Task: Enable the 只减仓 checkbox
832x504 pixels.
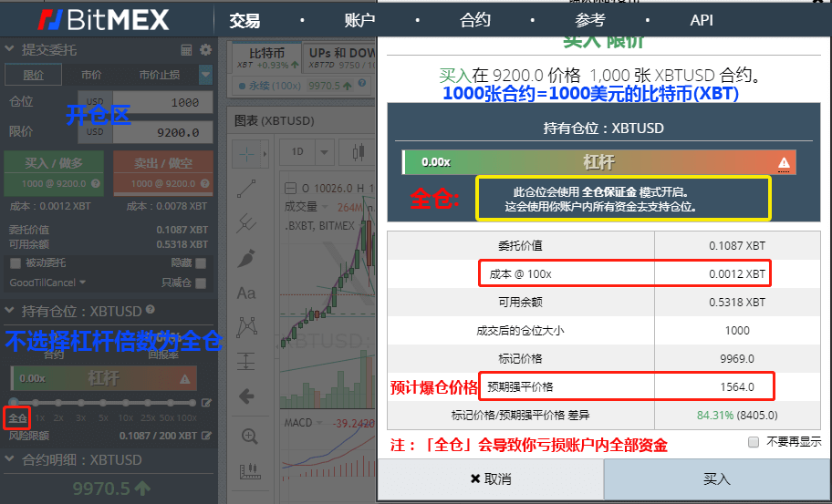Action: tap(201, 283)
